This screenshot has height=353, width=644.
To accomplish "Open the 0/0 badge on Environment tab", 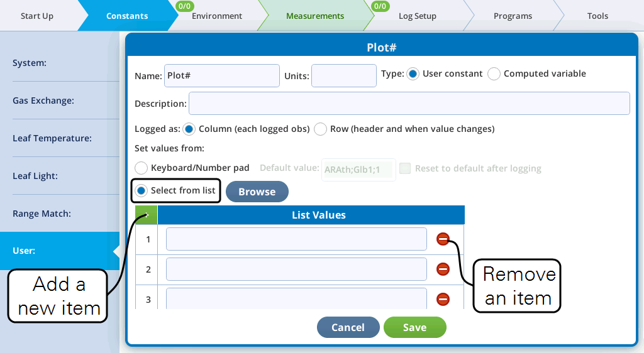I will point(184,6).
